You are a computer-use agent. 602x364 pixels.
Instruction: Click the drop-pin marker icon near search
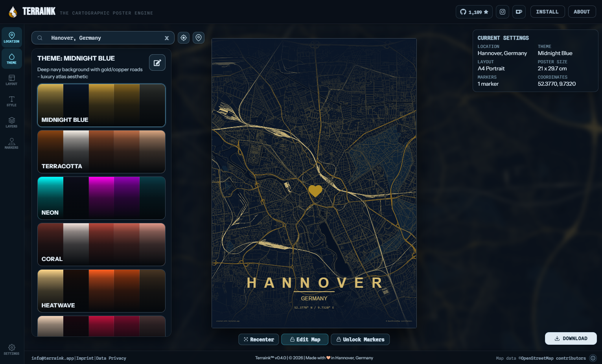coord(198,38)
